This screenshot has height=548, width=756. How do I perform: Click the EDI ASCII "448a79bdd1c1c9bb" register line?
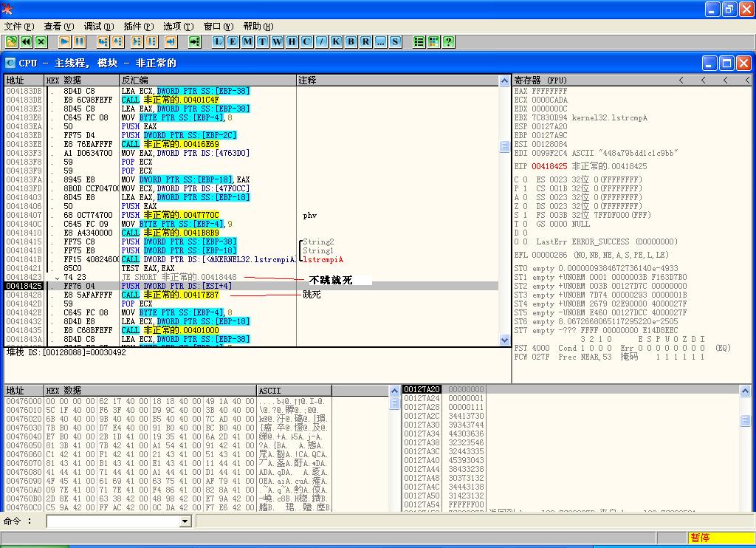(596, 153)
